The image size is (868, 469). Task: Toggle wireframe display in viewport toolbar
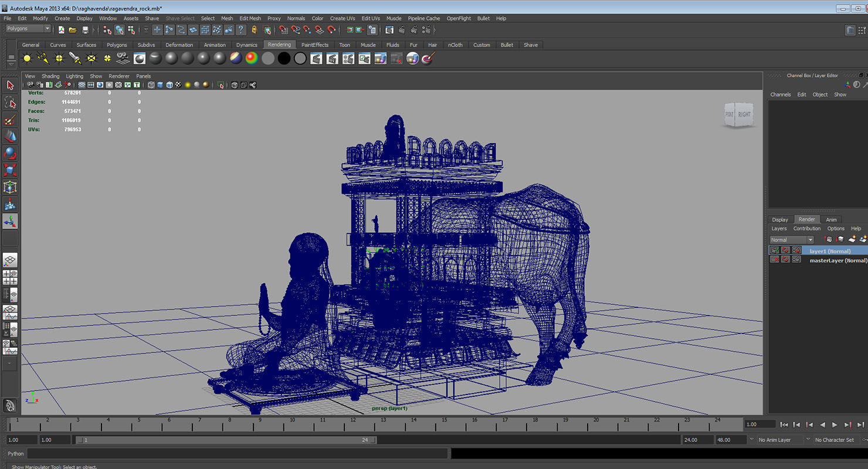coord(151,85)
